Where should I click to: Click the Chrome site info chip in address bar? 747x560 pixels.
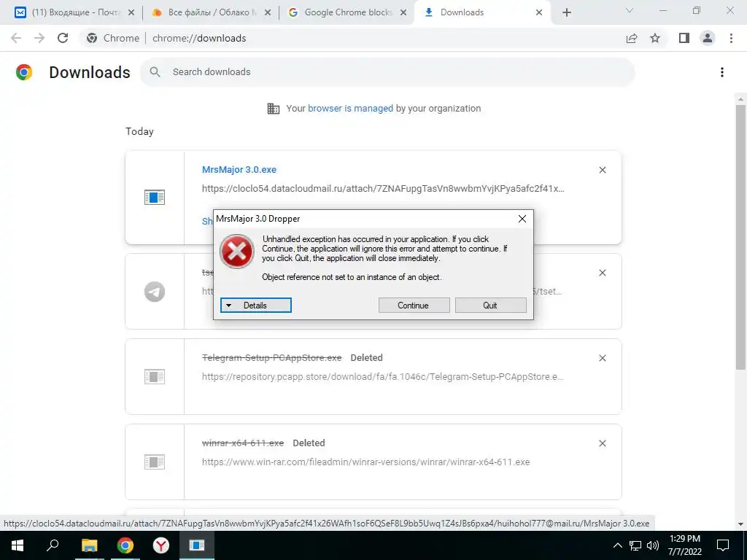[113, 38]
